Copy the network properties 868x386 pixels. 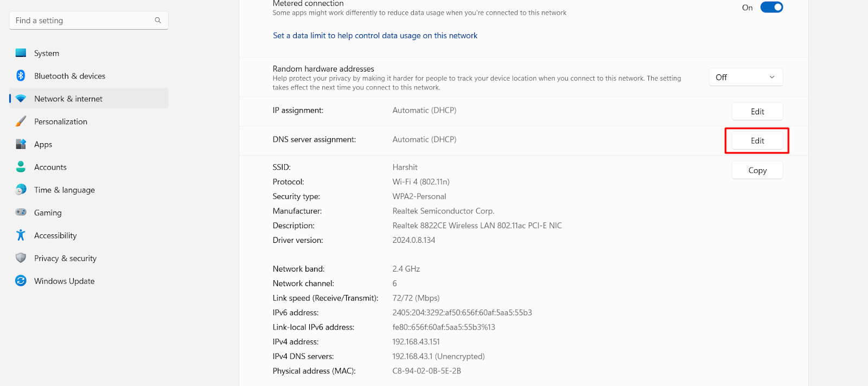click(x=757, y=170)
